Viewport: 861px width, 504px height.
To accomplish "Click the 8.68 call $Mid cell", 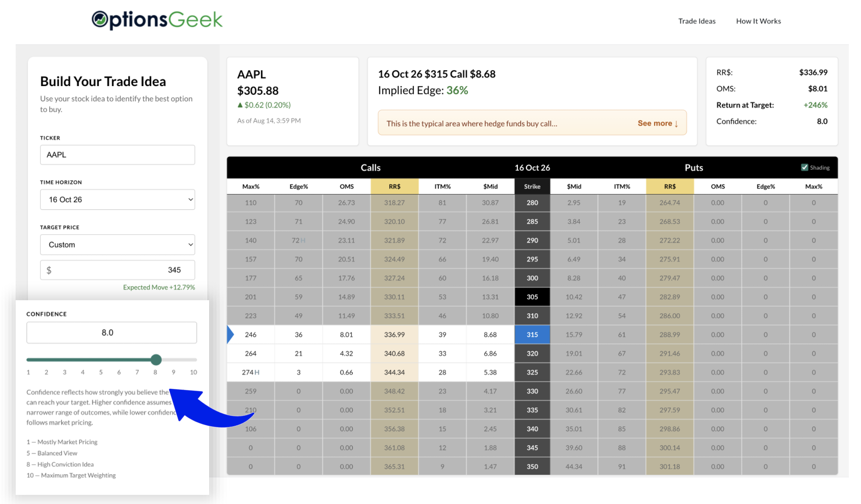I will (x=490, y=335).
